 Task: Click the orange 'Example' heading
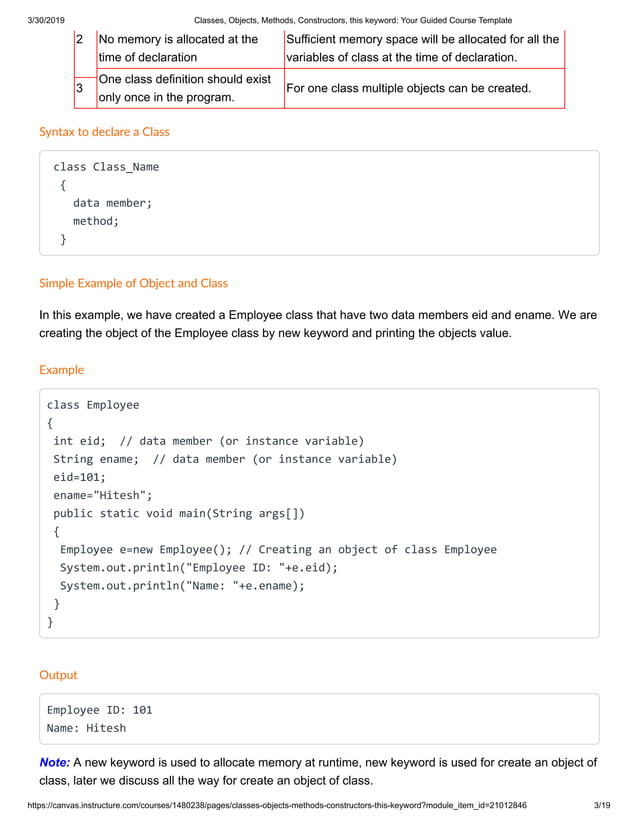point(62,370)
